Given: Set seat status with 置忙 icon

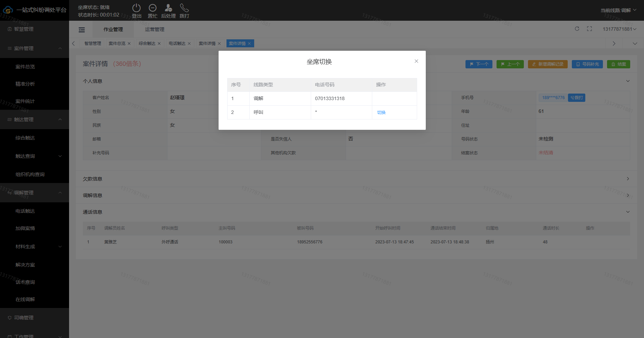Looking at the screenshot, I should (x=152, y=8).
